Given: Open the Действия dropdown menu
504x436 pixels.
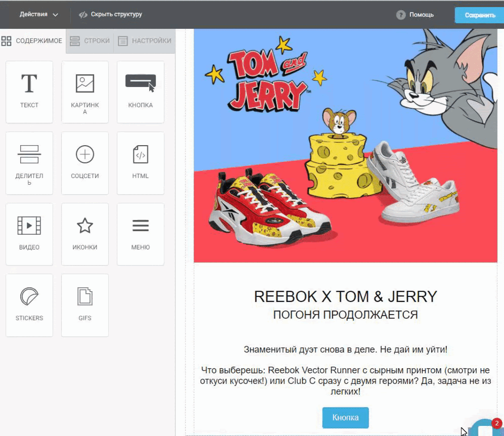Looking at the screenshot, I should [x=38, y=15].
